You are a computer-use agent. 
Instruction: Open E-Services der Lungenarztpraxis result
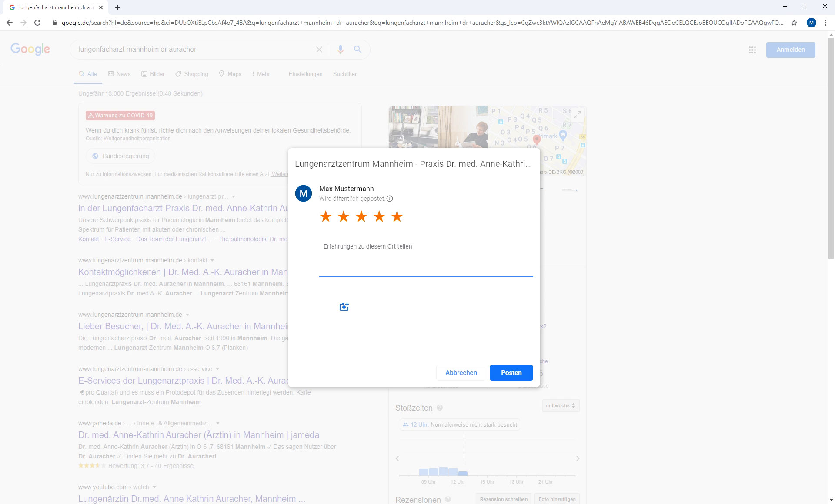click(183, 381)
